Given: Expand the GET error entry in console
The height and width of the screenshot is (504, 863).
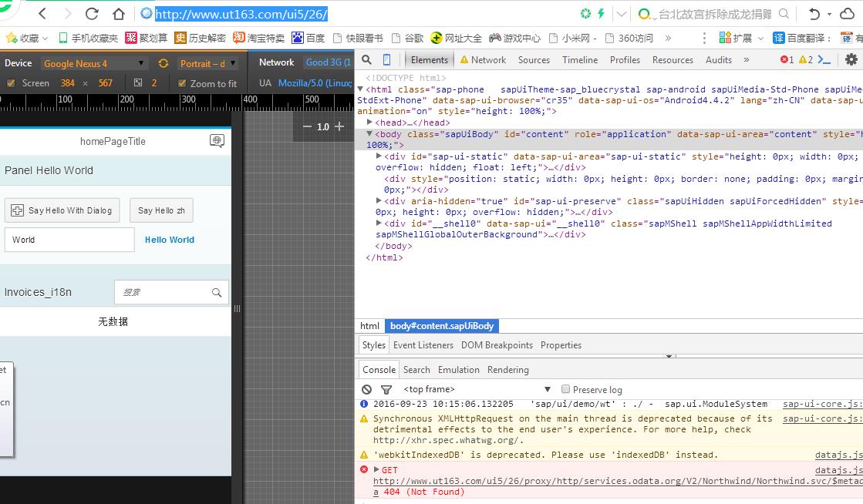Looking at the screenshot, I should (376, 469).
